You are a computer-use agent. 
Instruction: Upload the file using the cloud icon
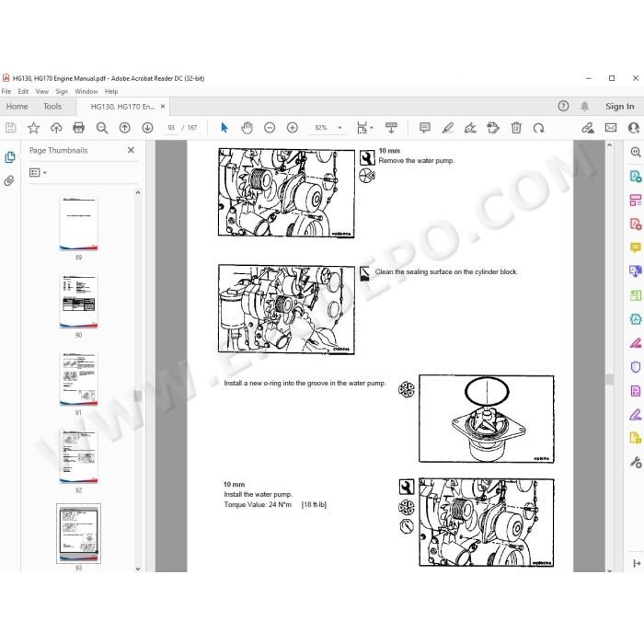tap(56, 128)
